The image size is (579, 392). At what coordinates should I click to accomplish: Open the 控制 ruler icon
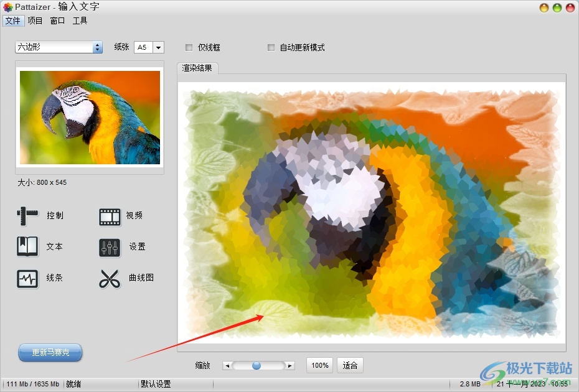coord(27,216)
